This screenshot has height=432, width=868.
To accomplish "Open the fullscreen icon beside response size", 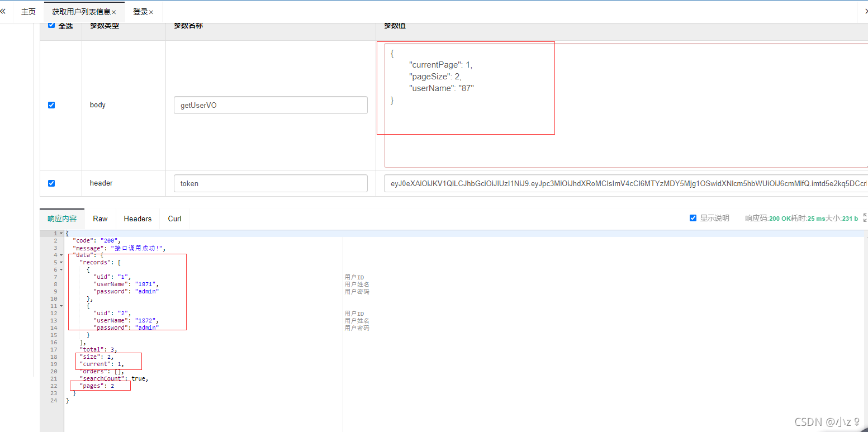I will coord(865,218).
